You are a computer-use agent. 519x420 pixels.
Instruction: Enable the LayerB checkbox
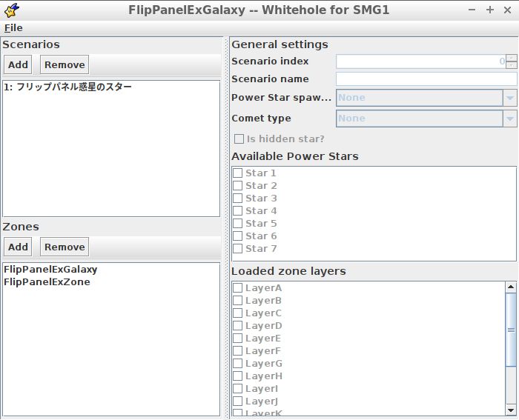[x=238, y=300]
